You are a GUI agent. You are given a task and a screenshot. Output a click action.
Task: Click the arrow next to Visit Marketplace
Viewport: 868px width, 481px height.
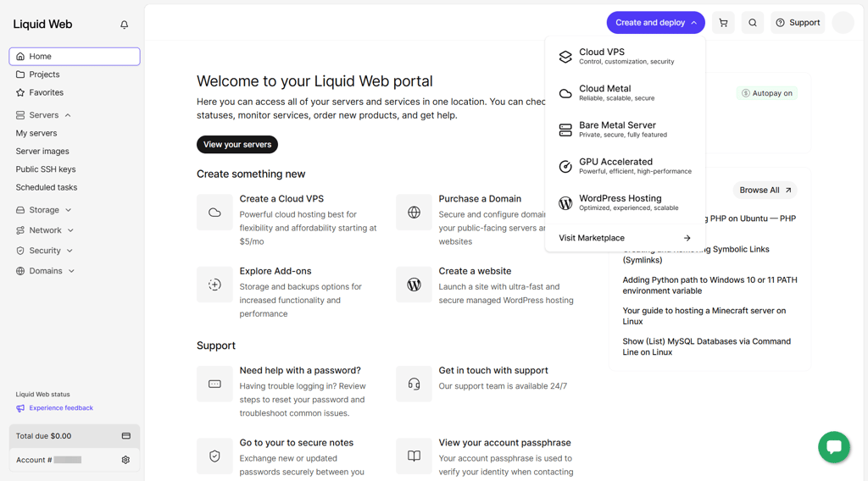[x=687, y=238]
